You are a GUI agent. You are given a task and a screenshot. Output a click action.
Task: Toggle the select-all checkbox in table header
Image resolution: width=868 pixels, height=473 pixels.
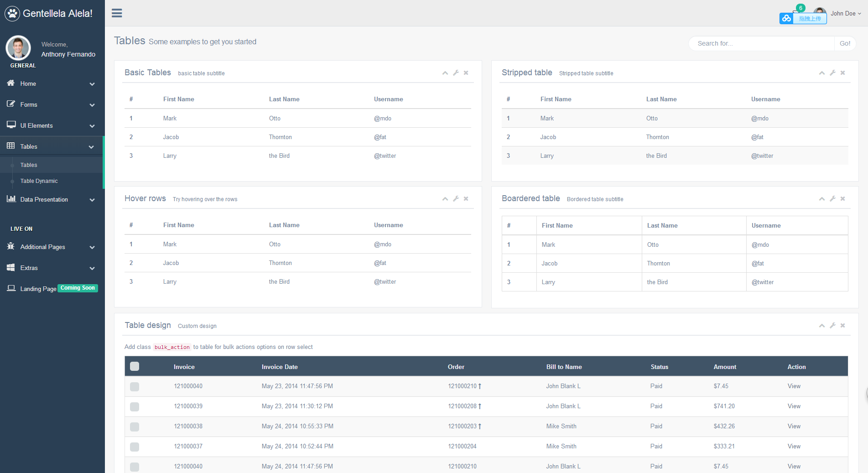(x=135, y=366)
